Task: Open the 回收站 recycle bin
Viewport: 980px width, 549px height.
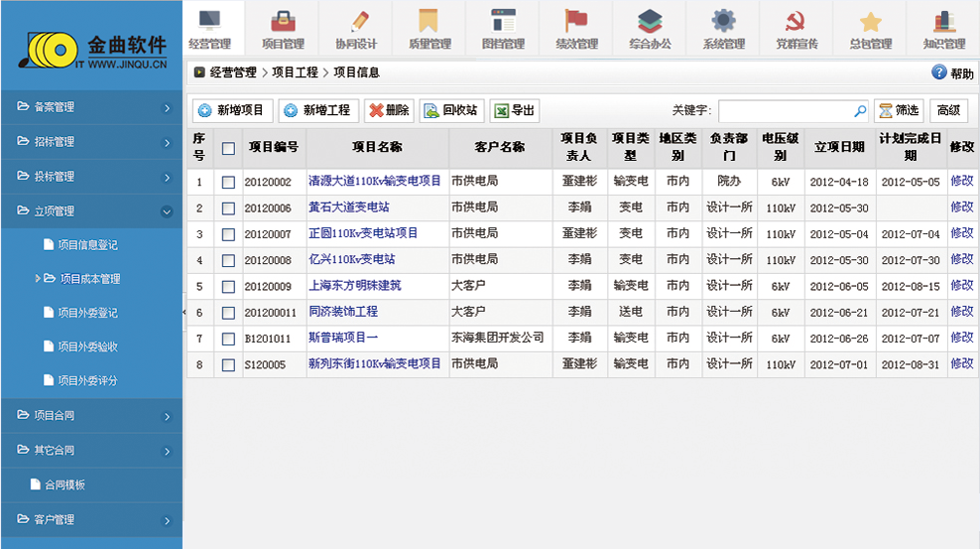Action: 451,111
